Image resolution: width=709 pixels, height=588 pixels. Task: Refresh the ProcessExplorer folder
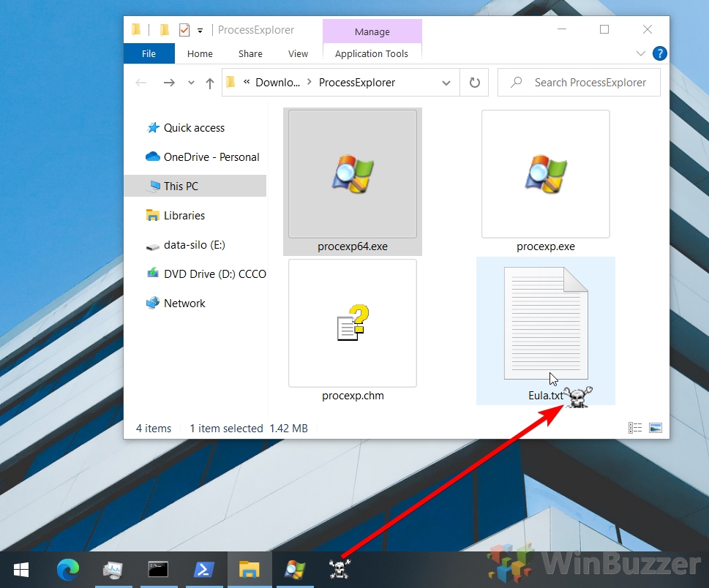click(474, 83)
